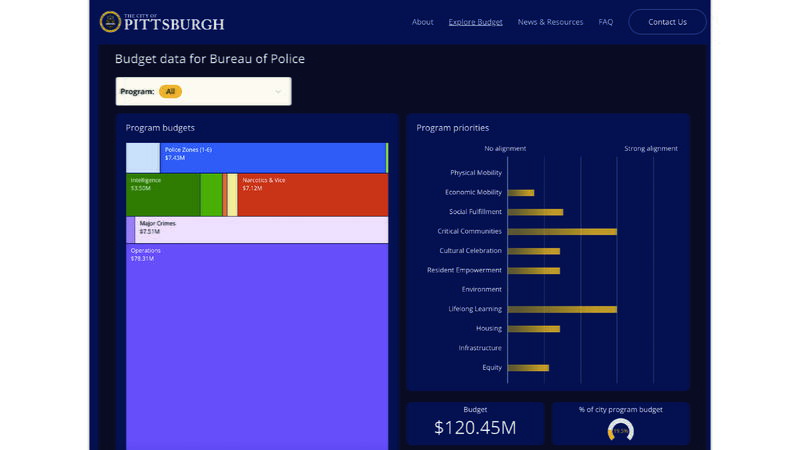800x450 pixels.
Task: Select the Narcotics & Vice treemap block
Action: pyautogui.click(x=313, y=195)
